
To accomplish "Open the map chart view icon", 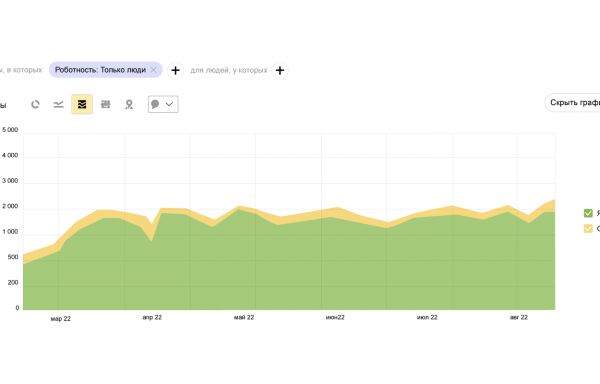I will pos(129,104).
